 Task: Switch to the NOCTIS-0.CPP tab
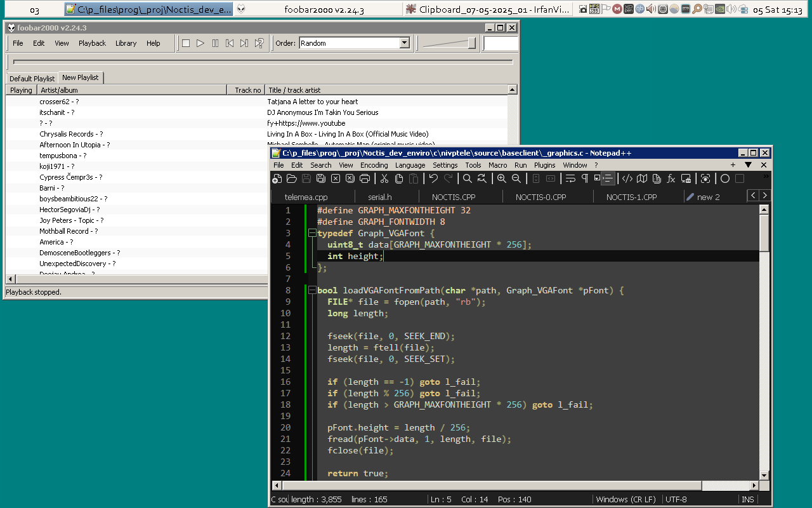coord(540,197)
